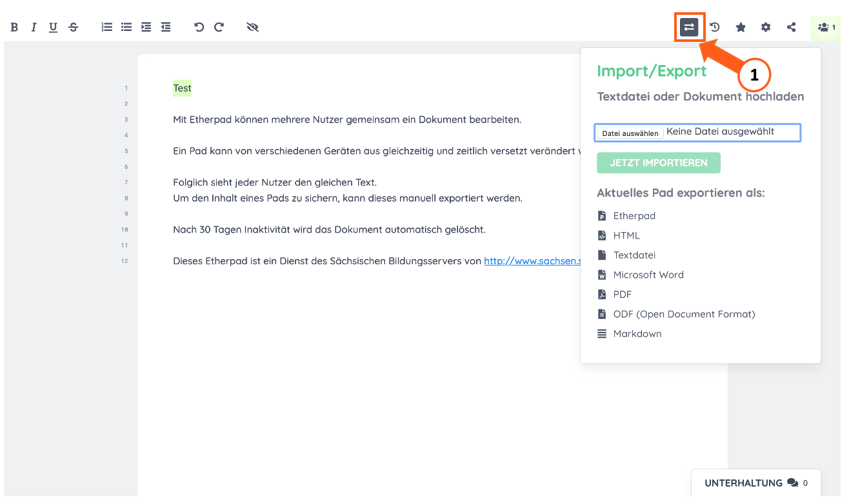Screen dimensions: 849x504
Task: Open pad settings gear icon
Action: tap(766, 27)
